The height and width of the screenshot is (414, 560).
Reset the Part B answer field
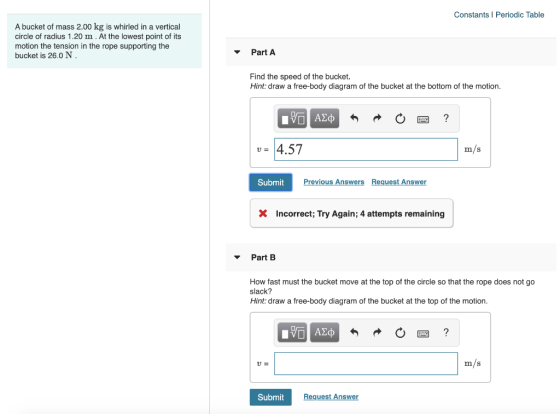point(400,333)
